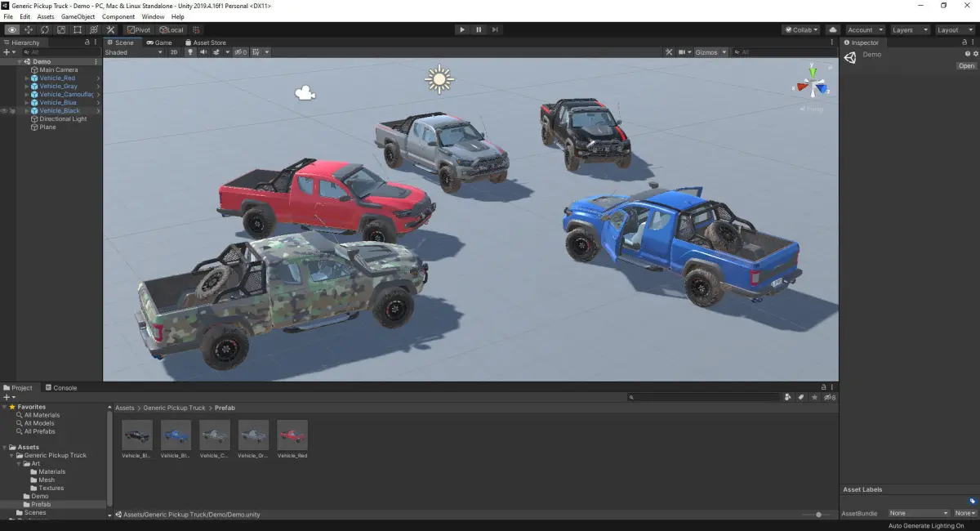Open the GameObject menu

(x=78, y=16)
